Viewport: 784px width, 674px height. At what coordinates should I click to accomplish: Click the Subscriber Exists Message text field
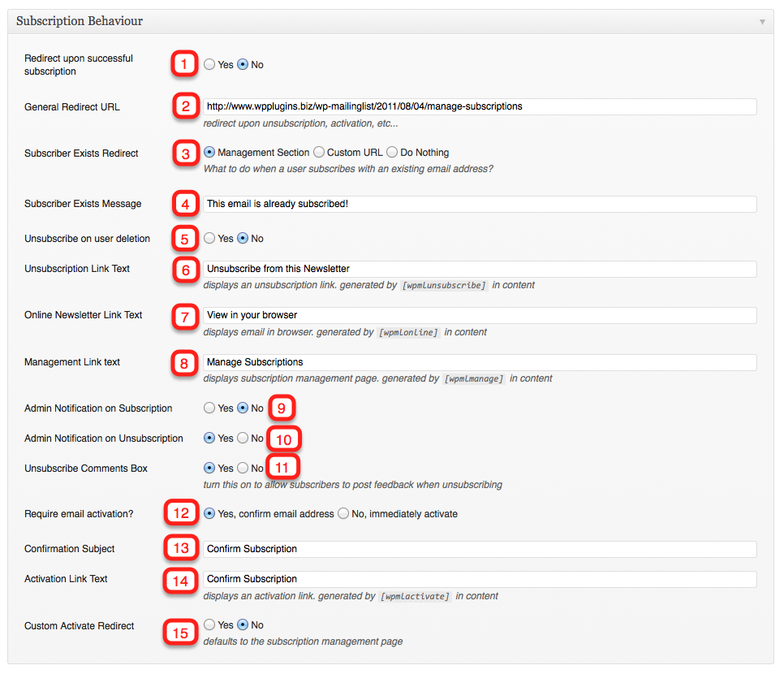pos(480,204)
